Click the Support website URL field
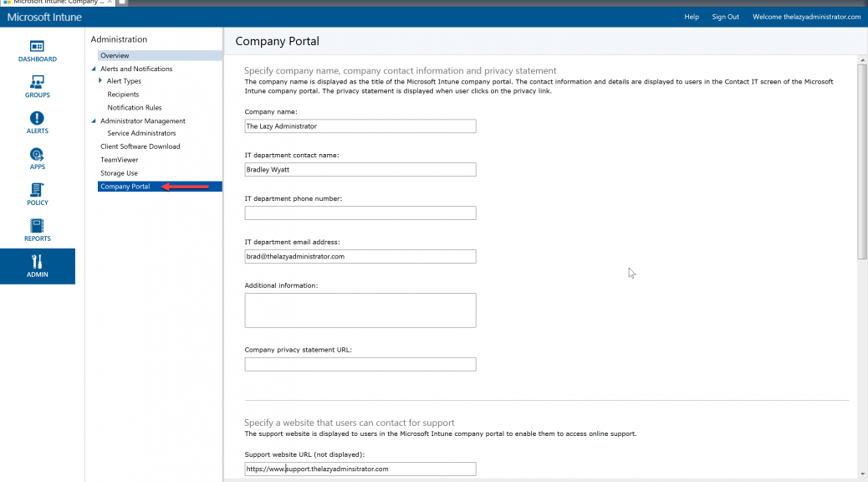 (x=360, y=469)
